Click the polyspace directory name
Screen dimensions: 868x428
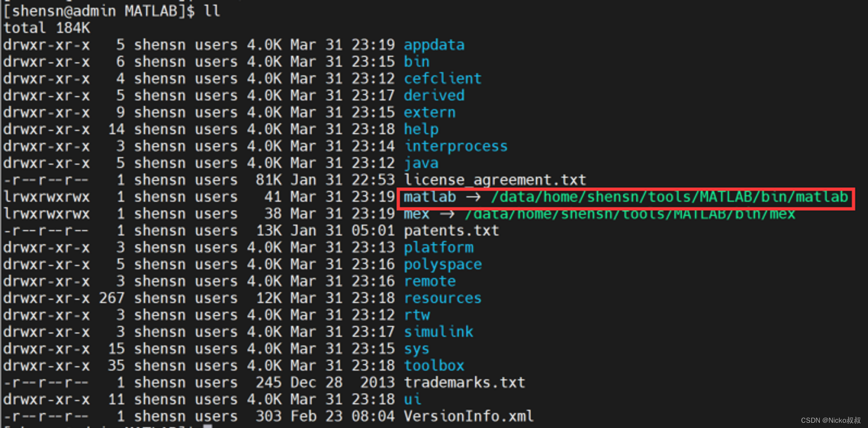[443, 265]
